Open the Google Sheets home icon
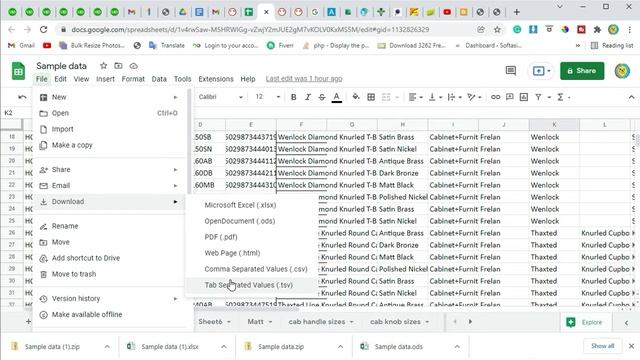Image resolution: width=640 pixels, height=360 pixels. click(18, 71)
